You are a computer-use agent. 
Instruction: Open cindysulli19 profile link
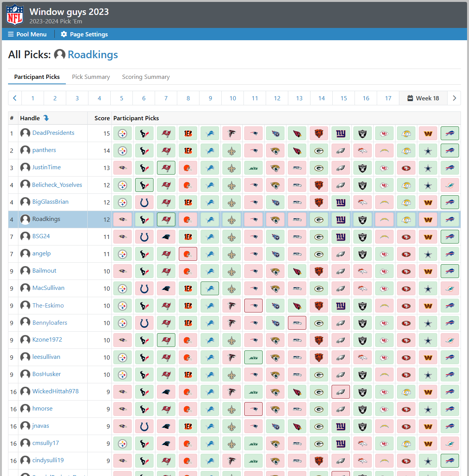pos(48,460)
